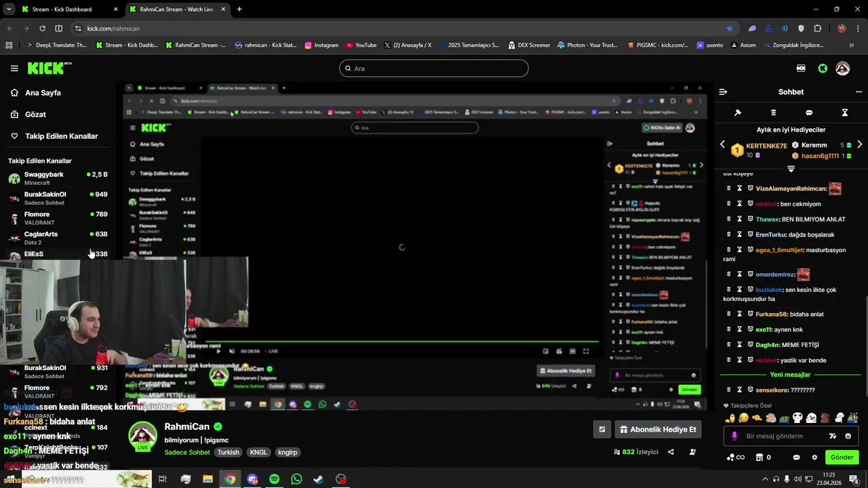Open the shop icon showing 0
Viewport: 868px width, 488px height.
tap(763, 457)
